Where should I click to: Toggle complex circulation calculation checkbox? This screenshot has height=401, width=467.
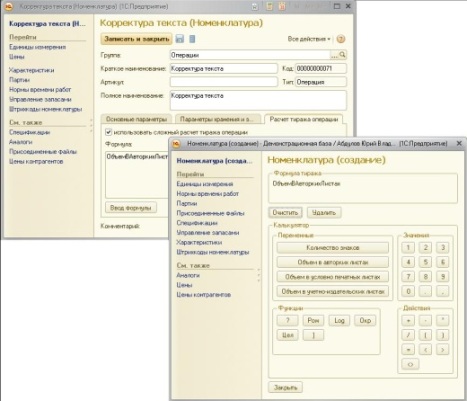(108, 132)
